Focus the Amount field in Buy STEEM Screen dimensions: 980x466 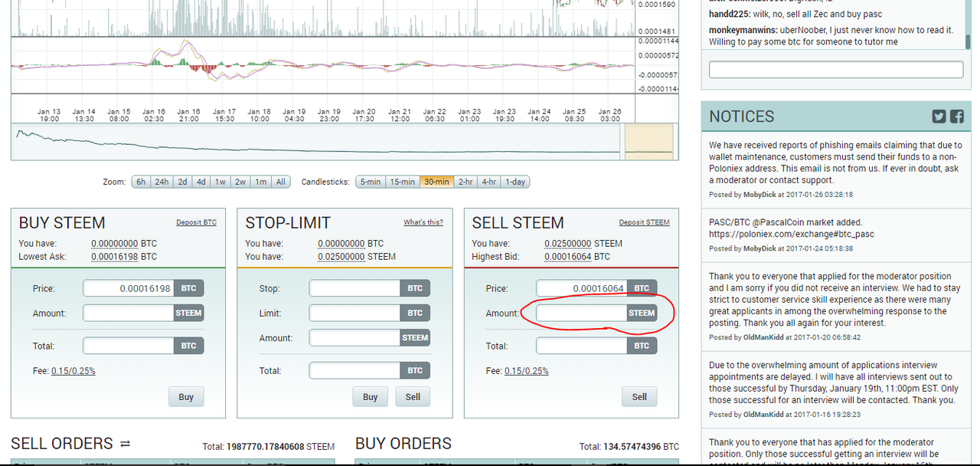tap(129, 313)
